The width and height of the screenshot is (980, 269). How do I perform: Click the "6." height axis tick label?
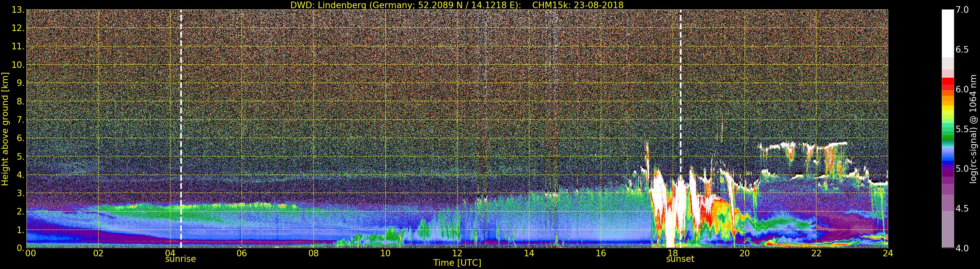(20, 138)
